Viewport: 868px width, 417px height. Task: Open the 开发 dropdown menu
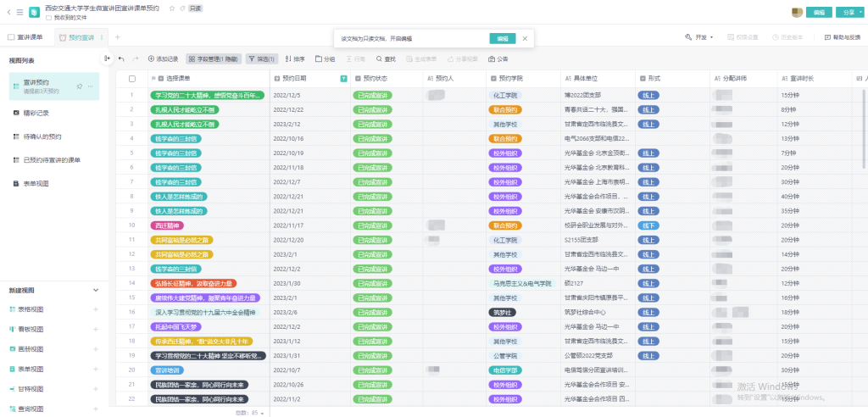click(699, 37)
